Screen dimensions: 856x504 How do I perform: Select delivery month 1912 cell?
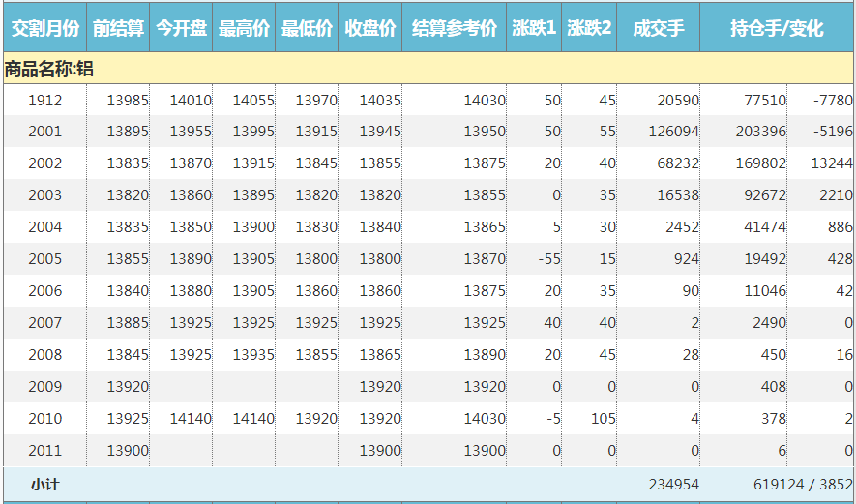(x=44, y=100)
